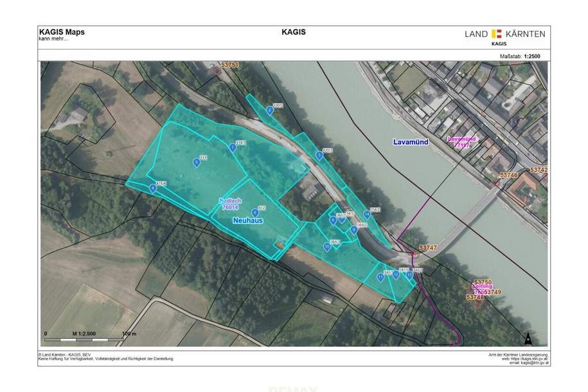Screen dimensions: 588x392
Task: Click the orange 53748 point label
Action: point(475,297)
